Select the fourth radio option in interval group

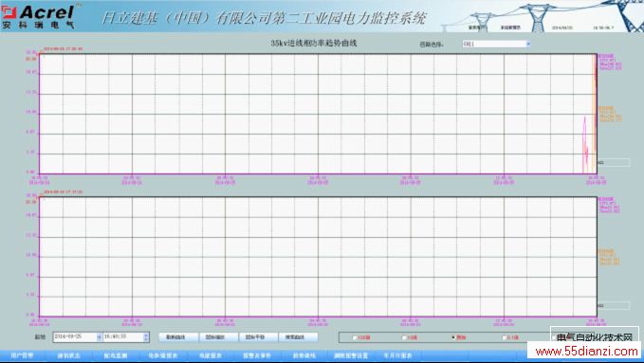(x=504, y=337)
